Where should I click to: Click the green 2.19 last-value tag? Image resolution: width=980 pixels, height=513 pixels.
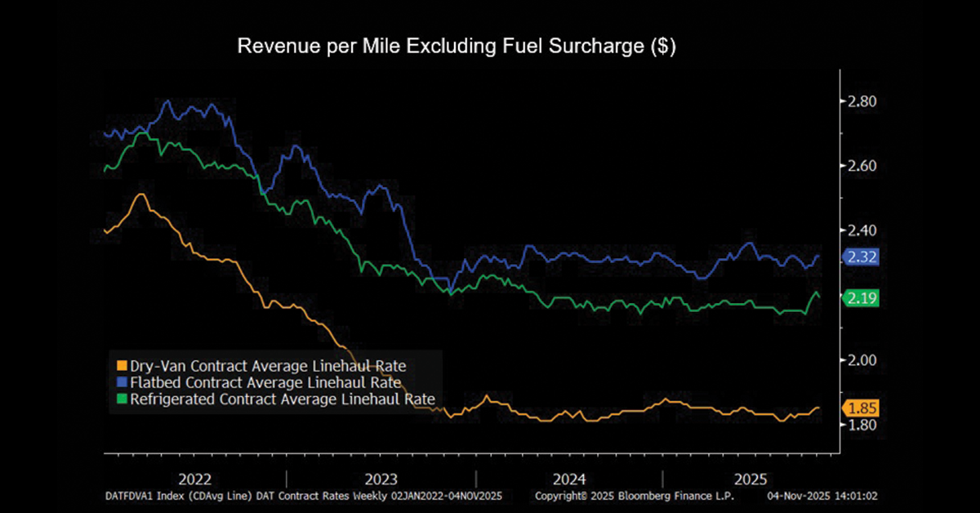(862, 298)
